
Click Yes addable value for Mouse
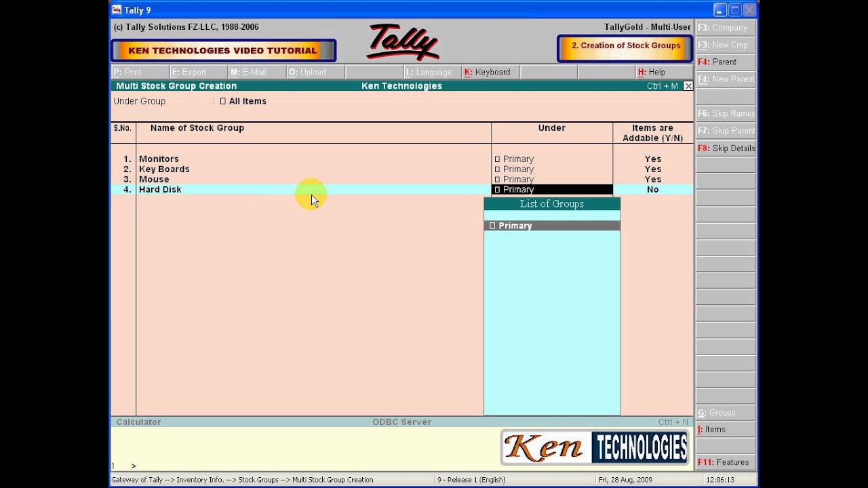point(653,180)
